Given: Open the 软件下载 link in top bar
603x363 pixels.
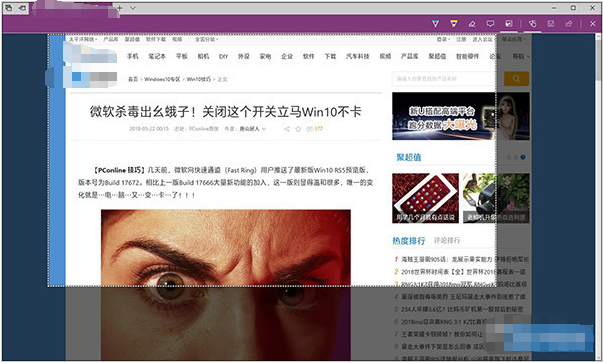Looking at the screenshot, I should coord(156,39).
